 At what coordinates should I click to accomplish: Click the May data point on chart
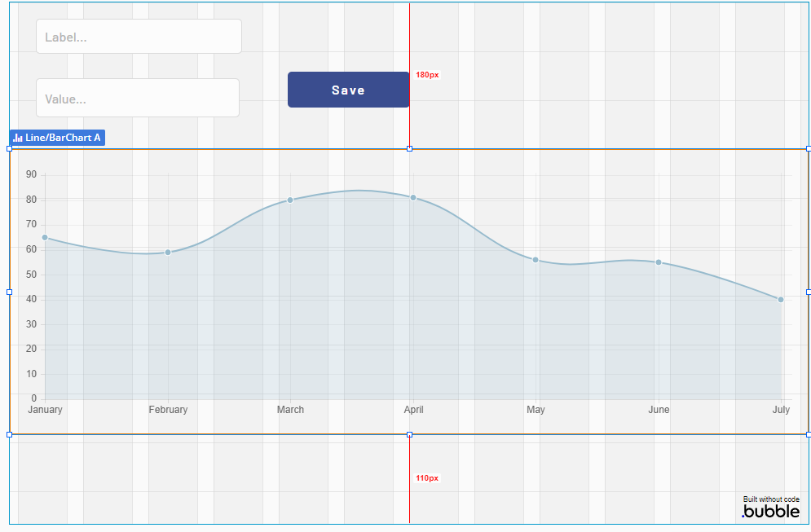[x=536, y=260]
